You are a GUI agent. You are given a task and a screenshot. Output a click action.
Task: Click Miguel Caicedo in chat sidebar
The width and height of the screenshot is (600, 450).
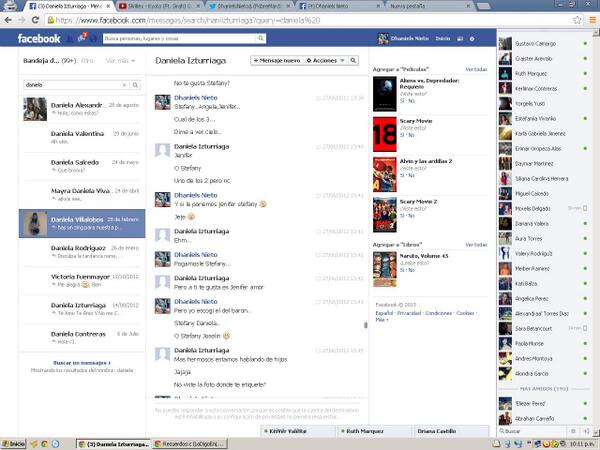(x=544, y=194)
